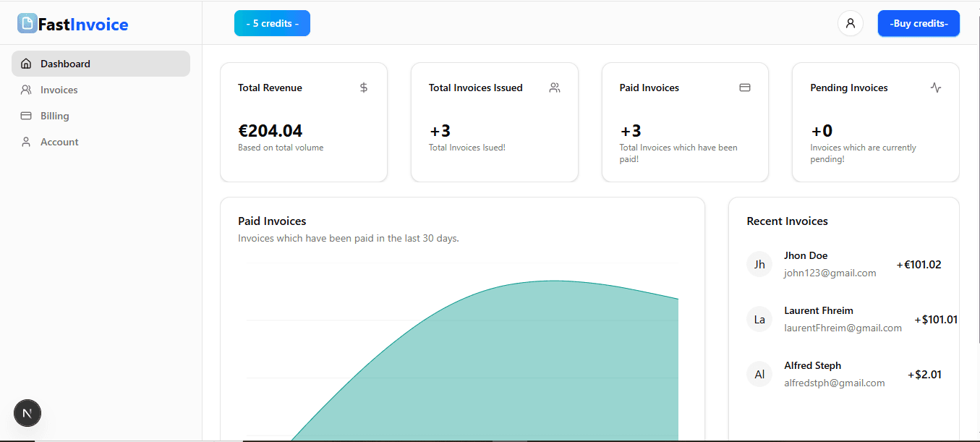Click the users icon on Total Invoices Issued

[x=554, y=88]
